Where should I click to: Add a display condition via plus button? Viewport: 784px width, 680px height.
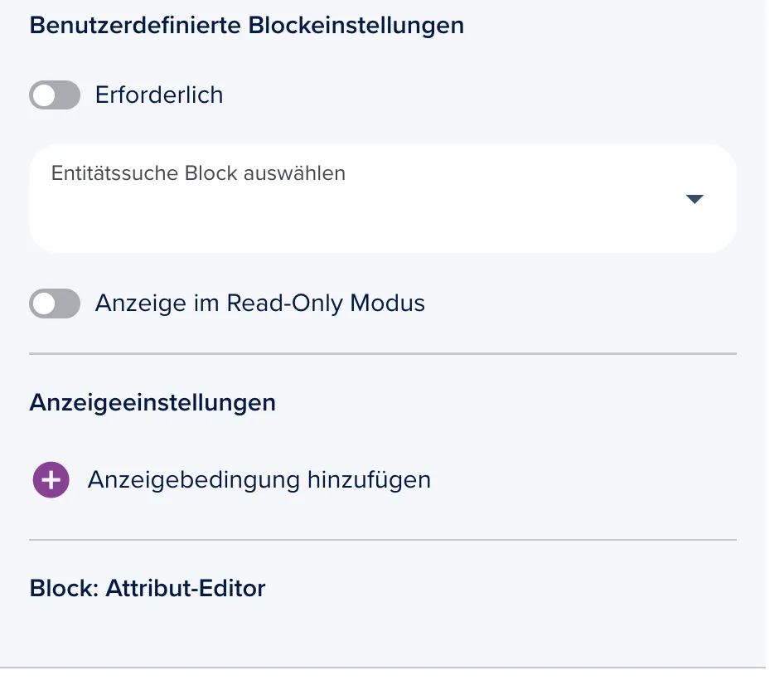51,480
